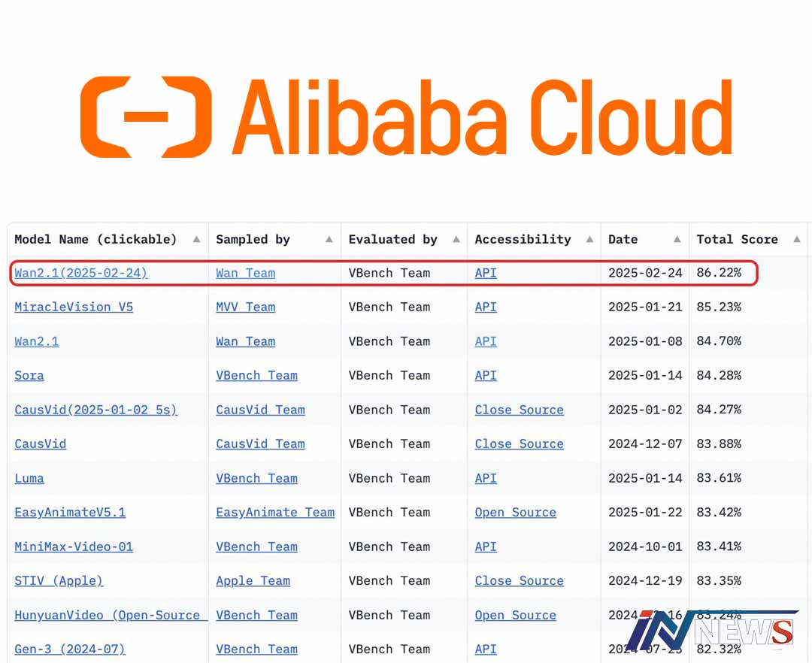The image size is (812, 663).
Task: Click the Sora model link
Action: [29, 375]
